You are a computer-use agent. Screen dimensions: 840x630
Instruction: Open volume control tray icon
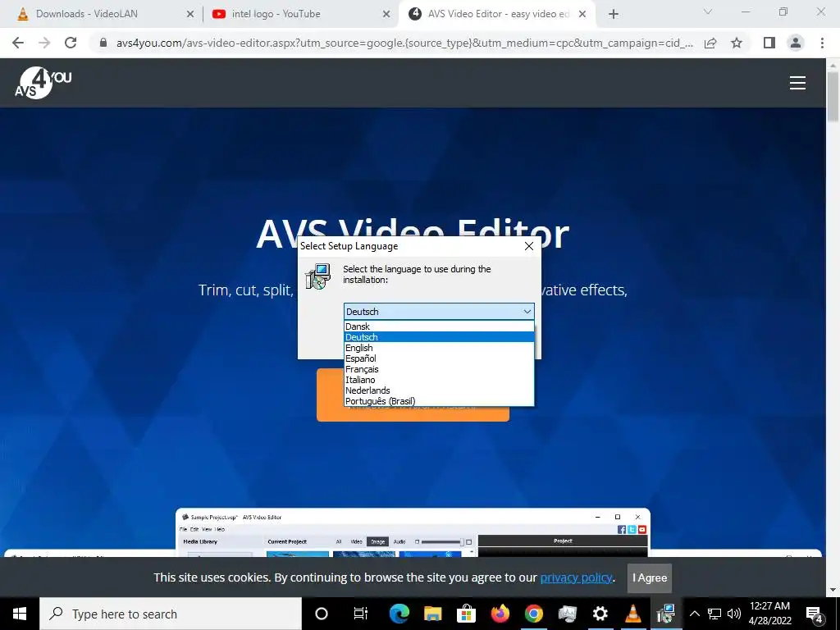click(734, 614)
